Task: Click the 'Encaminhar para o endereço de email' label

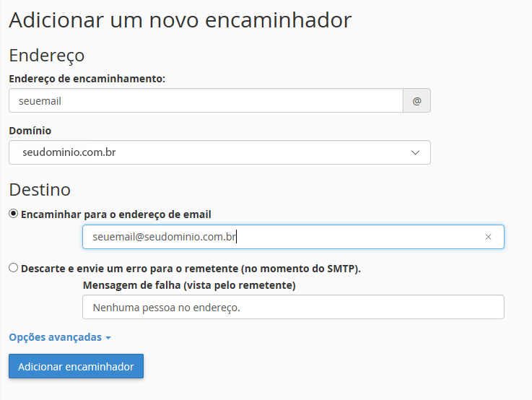Action: (116, 214)
